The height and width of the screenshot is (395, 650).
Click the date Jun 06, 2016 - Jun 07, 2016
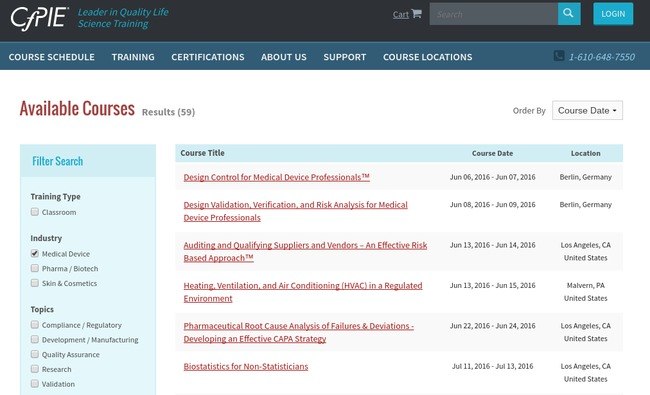tap(492, 177)
